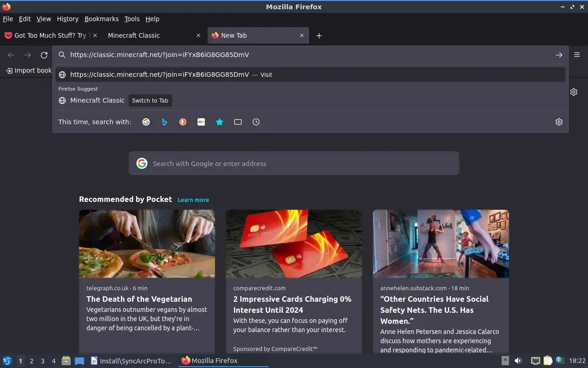The height and width of the screenshot is (368, 588).
Task: Open 2 Impressive Cards Charging 0% article
Action: (x=292, y=305)
